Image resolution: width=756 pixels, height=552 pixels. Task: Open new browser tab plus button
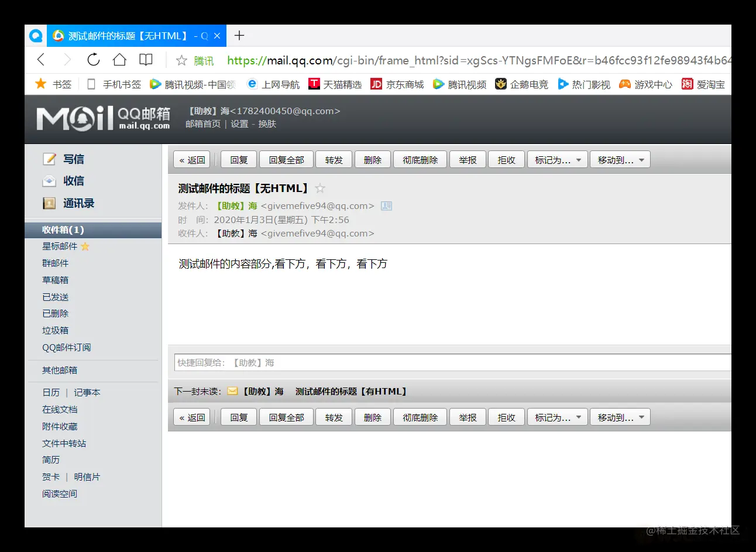[x=239, y=36]
